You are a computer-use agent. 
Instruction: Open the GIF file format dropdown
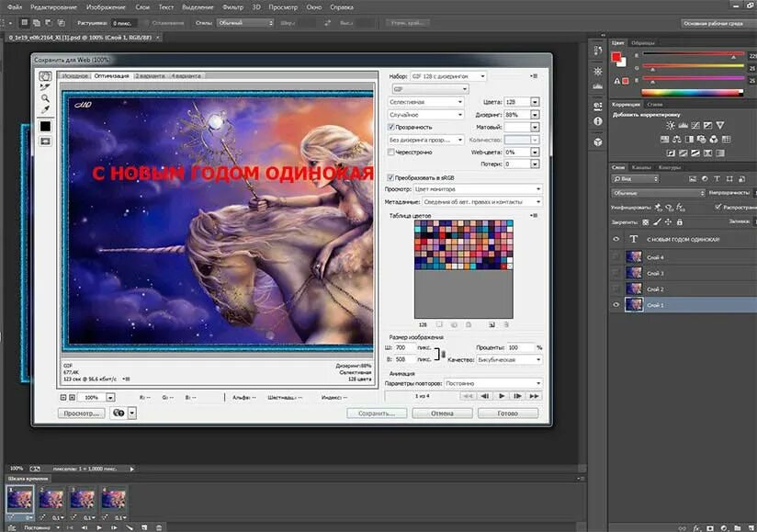[x=430, y=89]
